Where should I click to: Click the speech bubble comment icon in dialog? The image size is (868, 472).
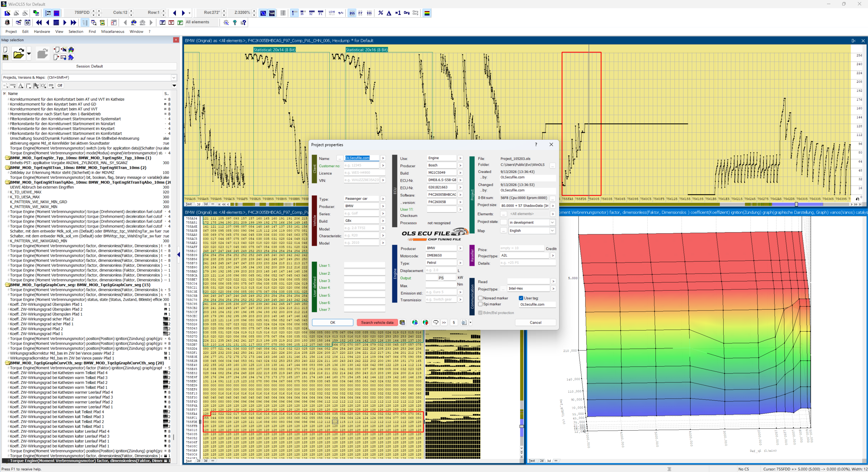click(x=436, y=322)
